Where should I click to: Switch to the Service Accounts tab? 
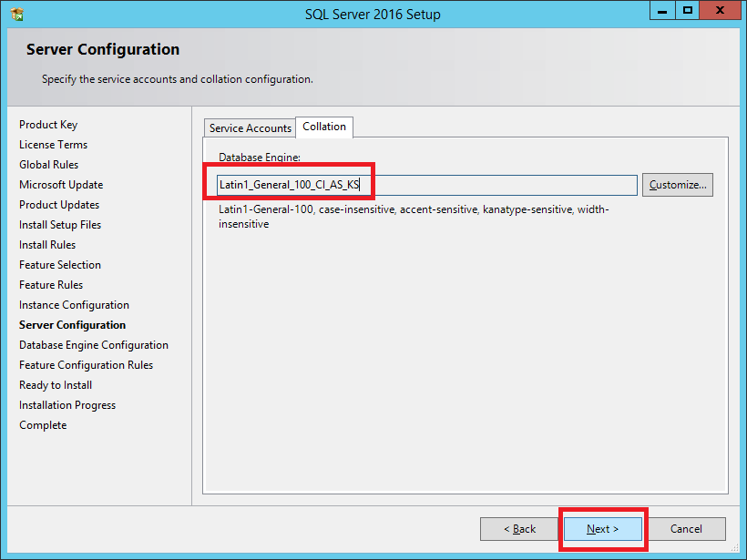(250, 128)
